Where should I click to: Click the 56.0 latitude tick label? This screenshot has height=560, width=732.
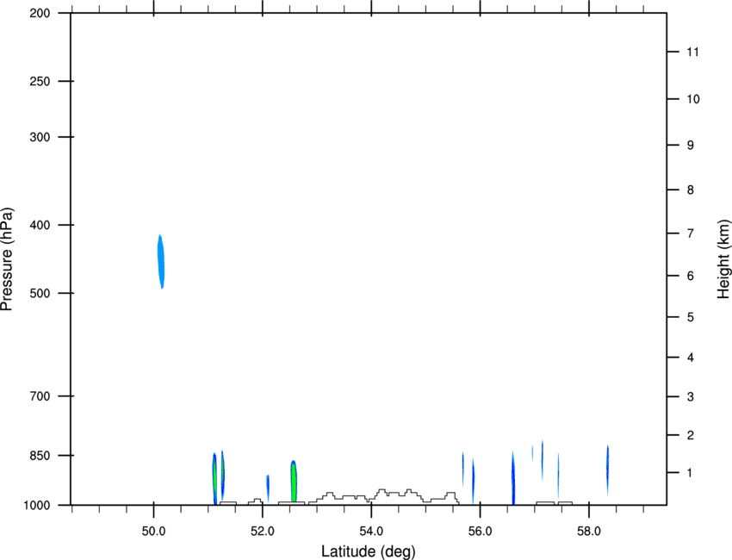click(480, 532)
